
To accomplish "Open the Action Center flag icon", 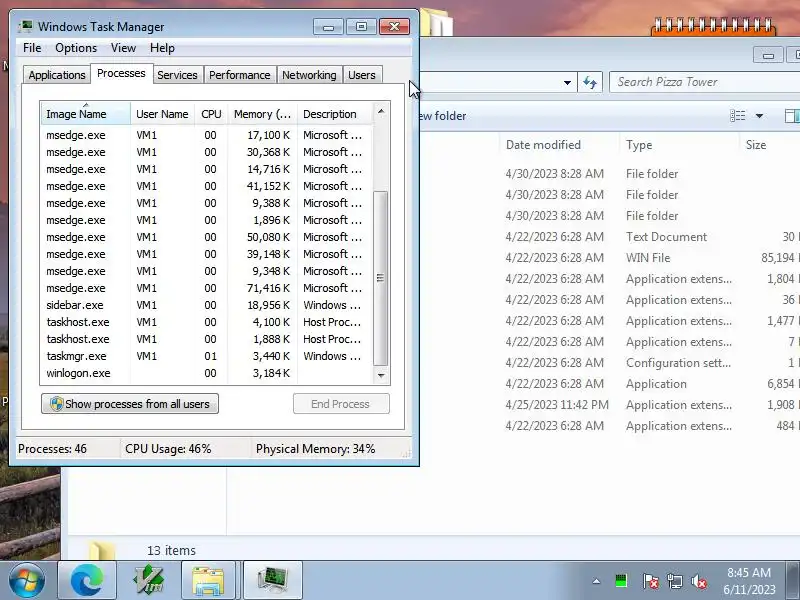I will pos(651,581).
